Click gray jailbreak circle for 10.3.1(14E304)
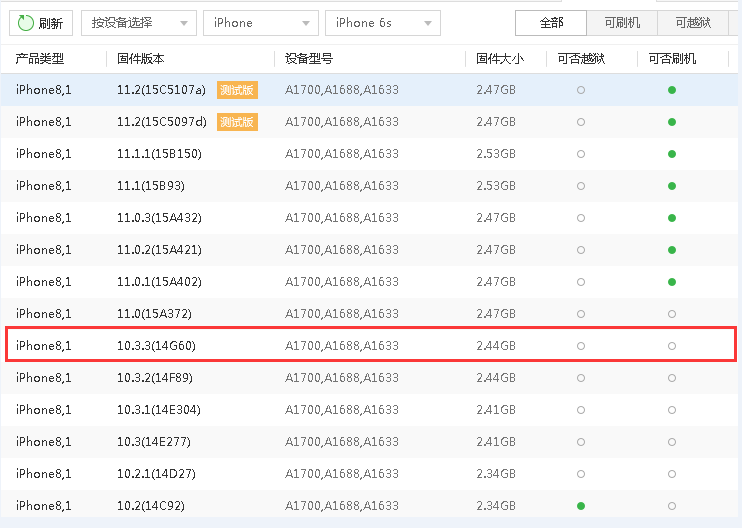The image size is (742, 528). 581,410
